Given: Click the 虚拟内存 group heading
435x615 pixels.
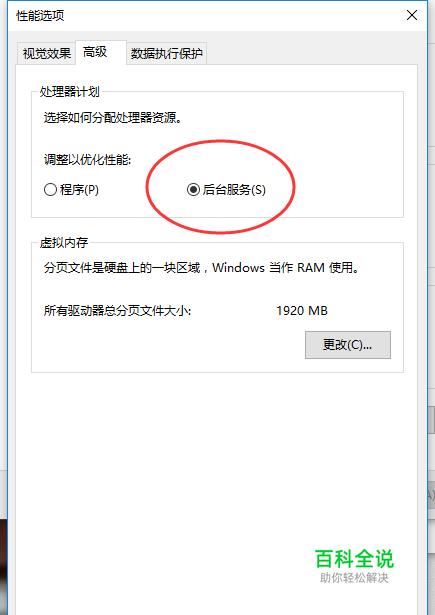Looking at the screenshot, I should (64, 243).
